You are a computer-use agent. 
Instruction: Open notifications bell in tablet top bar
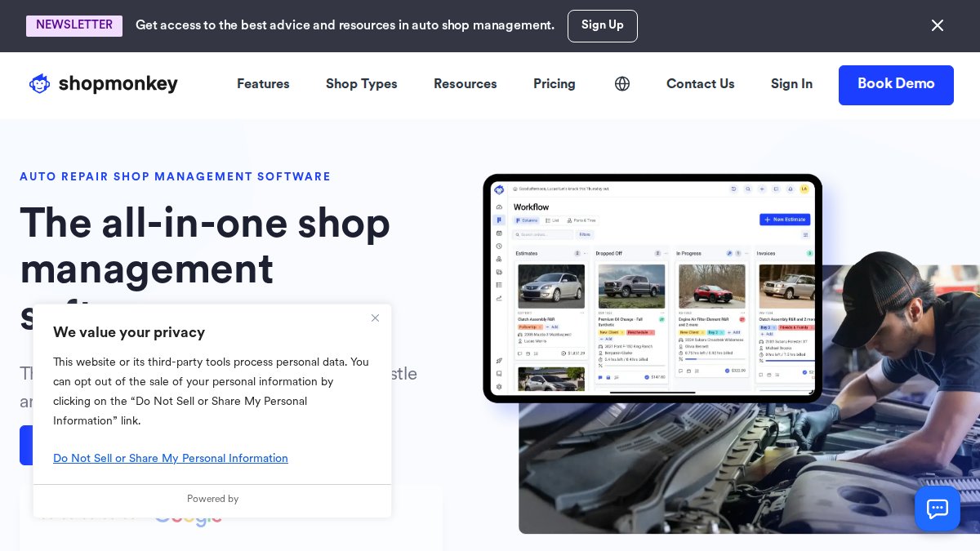click(791, 189)
